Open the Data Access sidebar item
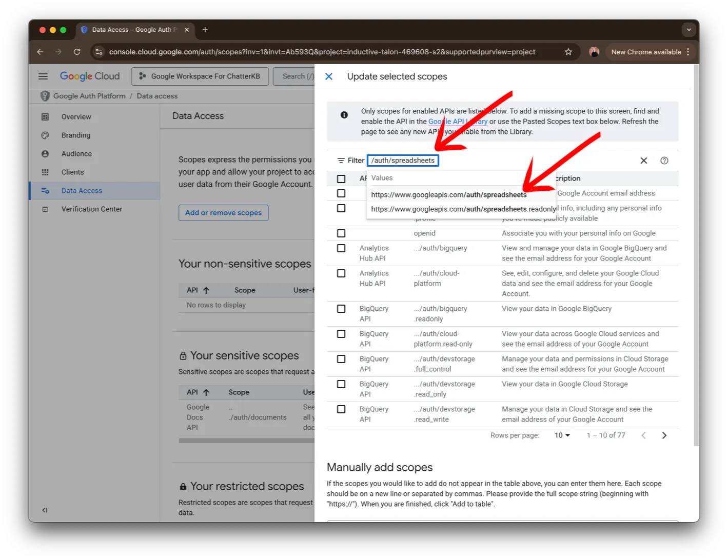728x560 pixels. click(94, 191)
